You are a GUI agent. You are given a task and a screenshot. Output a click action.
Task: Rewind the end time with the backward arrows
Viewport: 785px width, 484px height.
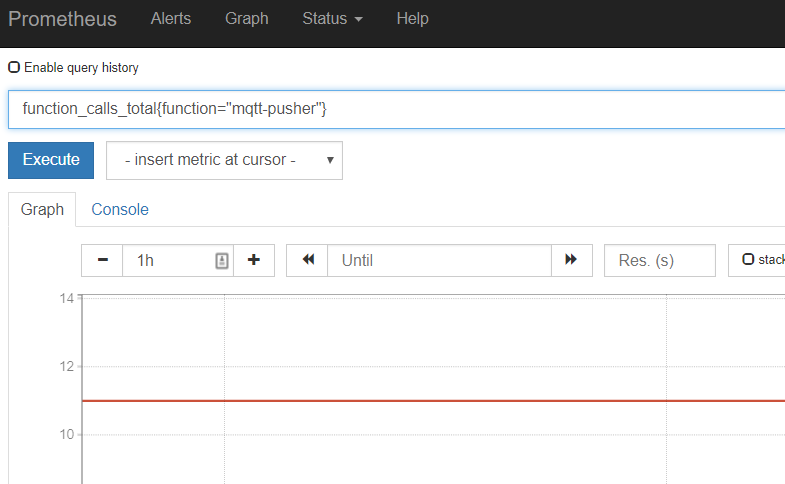click(308, 260)
